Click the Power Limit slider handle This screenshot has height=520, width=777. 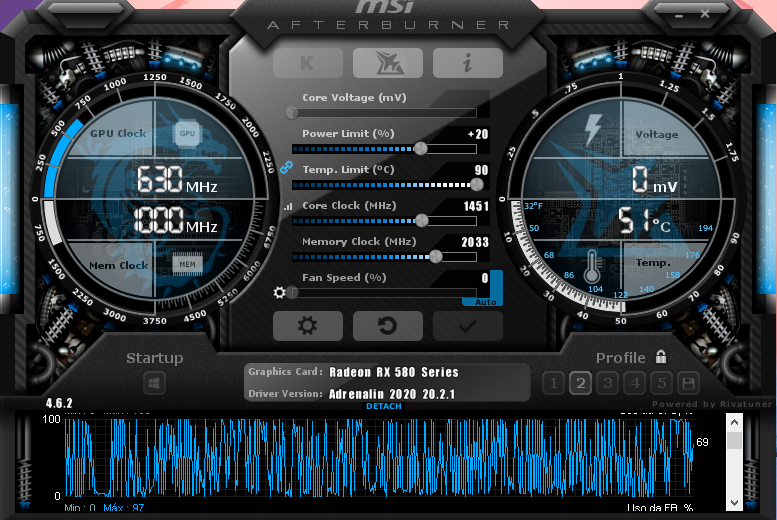click(421, 148)
